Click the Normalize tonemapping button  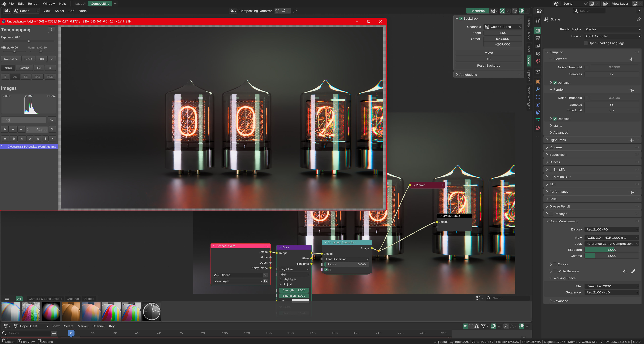click(11, 59)
